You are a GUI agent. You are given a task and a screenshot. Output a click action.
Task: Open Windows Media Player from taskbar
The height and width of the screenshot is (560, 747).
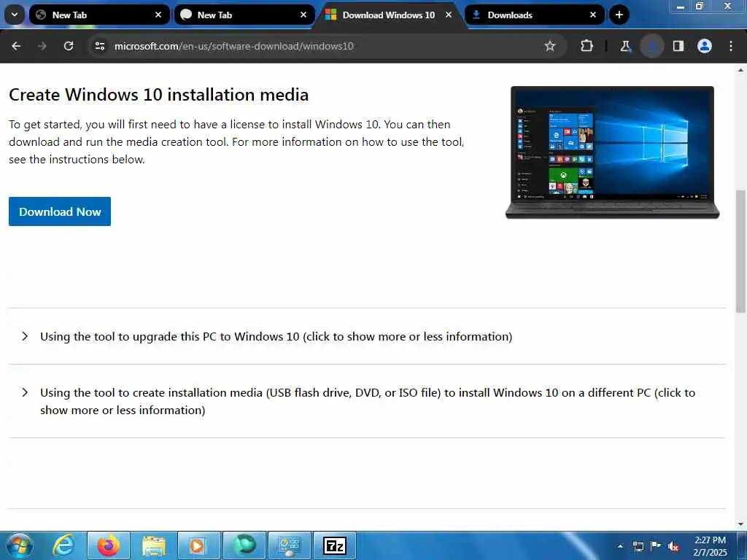pos(198,545)
